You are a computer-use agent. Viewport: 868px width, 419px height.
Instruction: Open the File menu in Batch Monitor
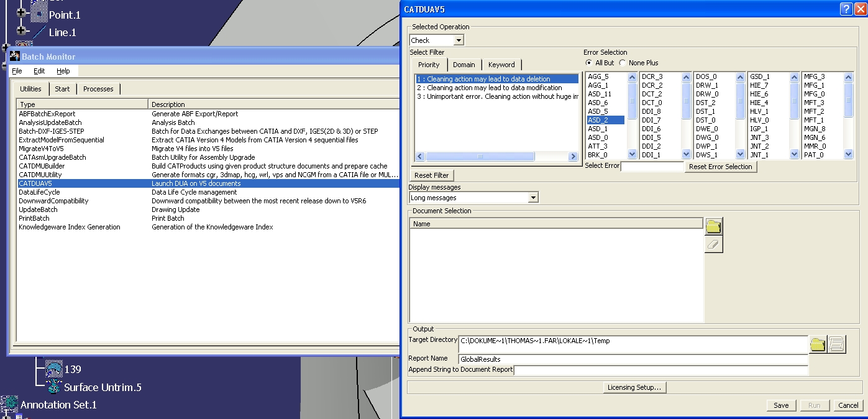(17, 71)
